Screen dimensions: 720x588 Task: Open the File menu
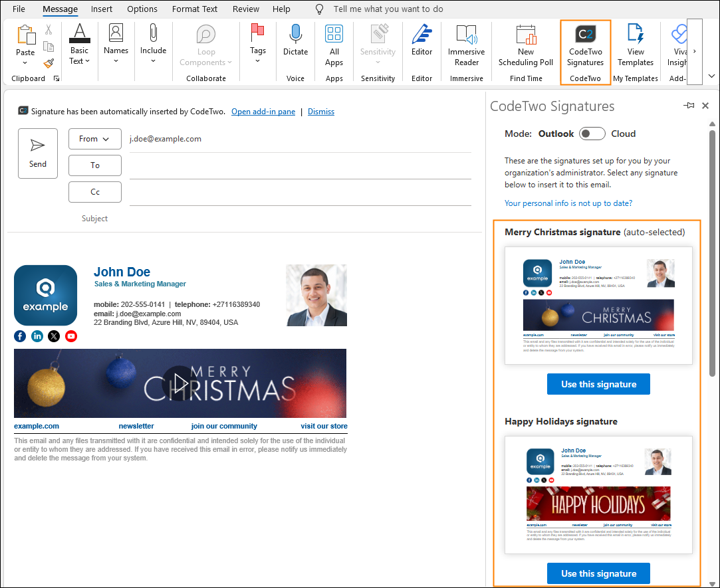19,9
